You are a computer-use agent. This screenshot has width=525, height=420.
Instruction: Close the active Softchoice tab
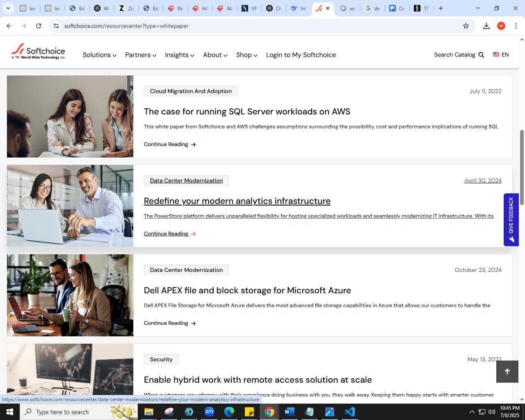[x=328, y=8]
